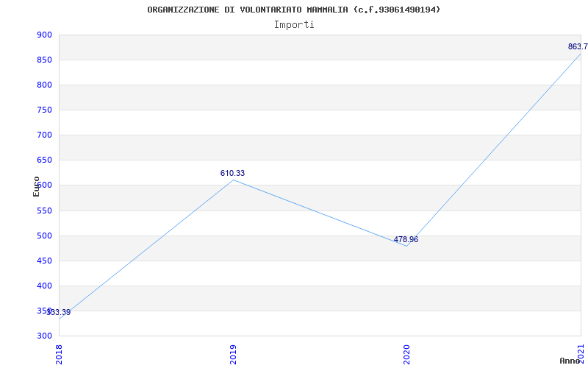Click the Importi subtitle

tap(294, 25)
